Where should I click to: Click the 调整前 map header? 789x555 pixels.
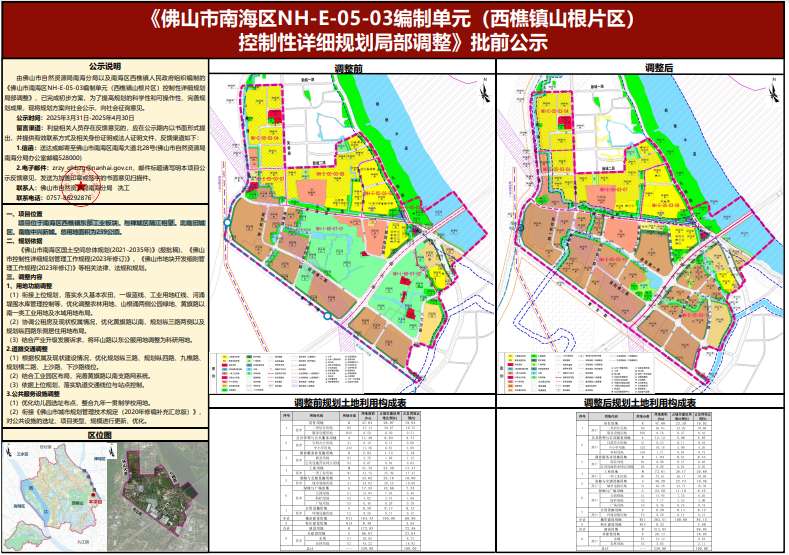click(349, 68)
